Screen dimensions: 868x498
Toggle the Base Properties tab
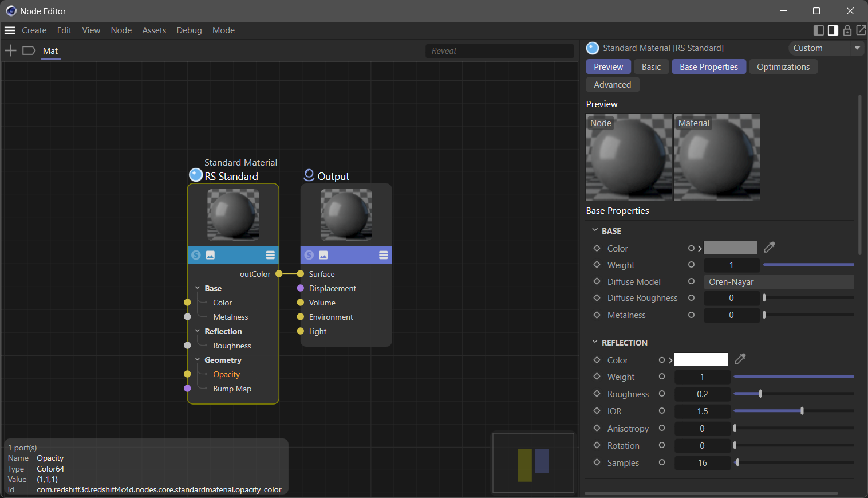[709, 67]
